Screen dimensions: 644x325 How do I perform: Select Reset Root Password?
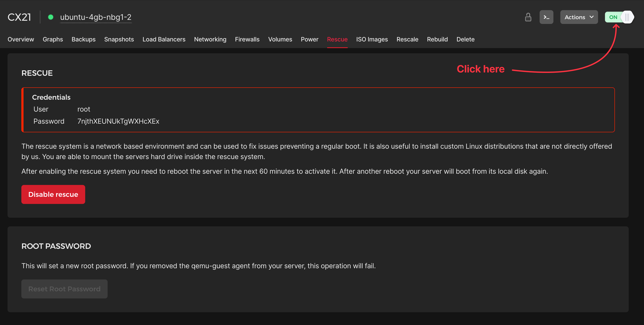64,289
